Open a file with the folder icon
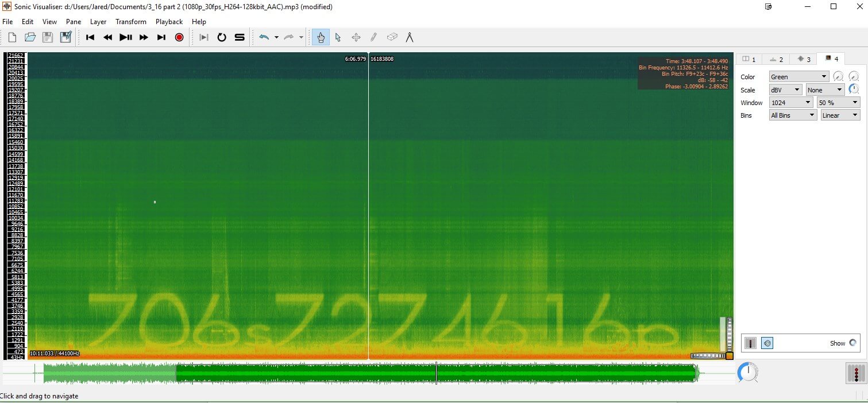Image resolution: width=868 pixels, height=403 pixels. (x=30, y=37)
